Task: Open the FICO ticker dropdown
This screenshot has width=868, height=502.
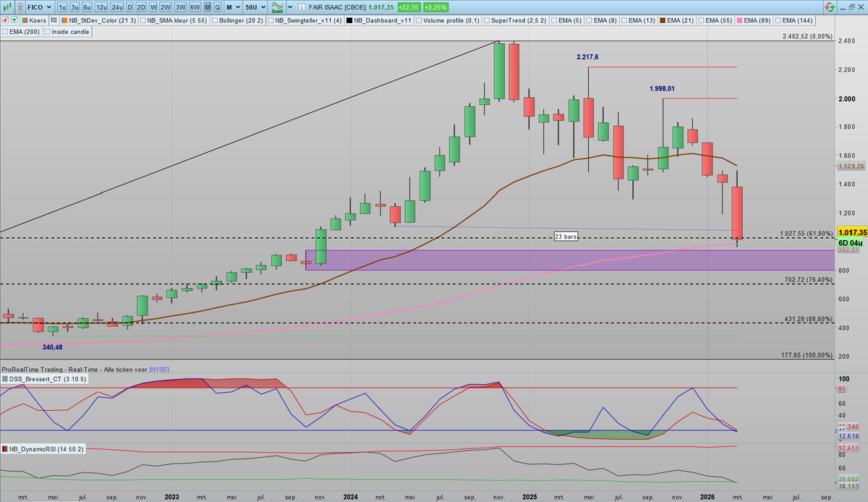Action: tap(41, 7)
